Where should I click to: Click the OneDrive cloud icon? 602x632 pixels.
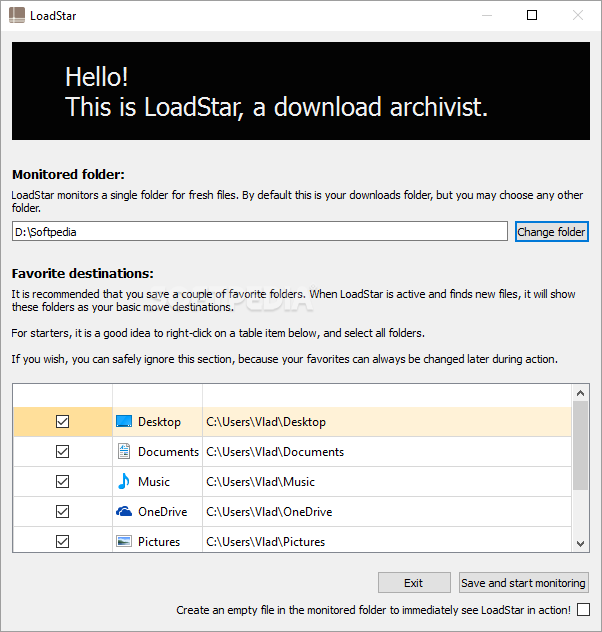124,511
